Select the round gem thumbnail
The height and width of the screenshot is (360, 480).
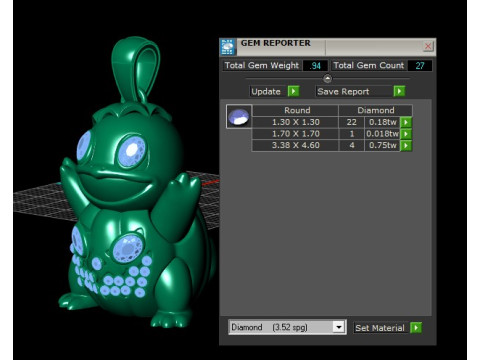pyautogui.click(x=239, y=117)
